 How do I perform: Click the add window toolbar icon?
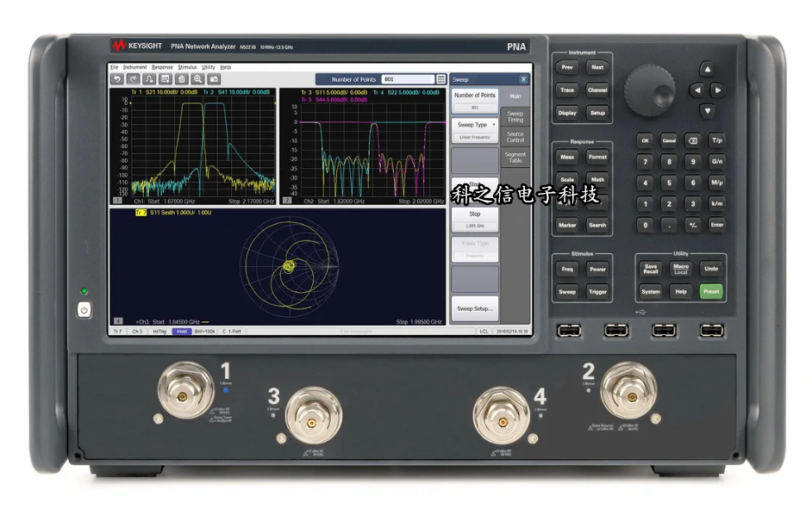pos(166,79)
